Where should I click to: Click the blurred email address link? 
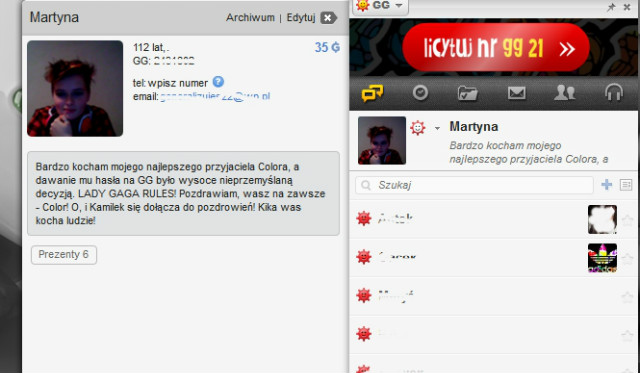tap(215, 97)
